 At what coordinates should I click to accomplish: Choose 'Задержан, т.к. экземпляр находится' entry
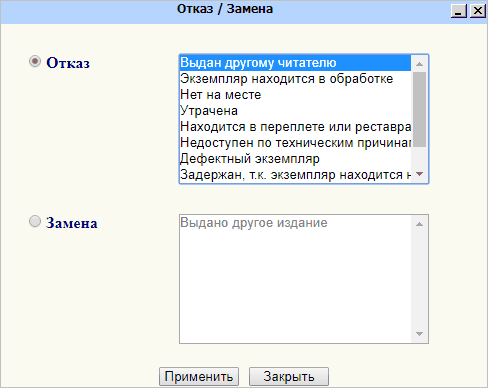coord(295,175)
